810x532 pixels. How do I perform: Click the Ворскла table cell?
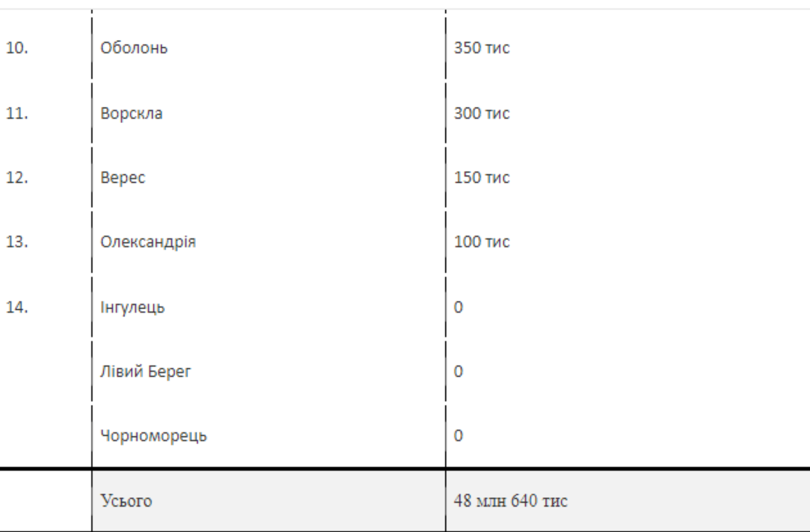pyautogui.click(x=132, y=113)
